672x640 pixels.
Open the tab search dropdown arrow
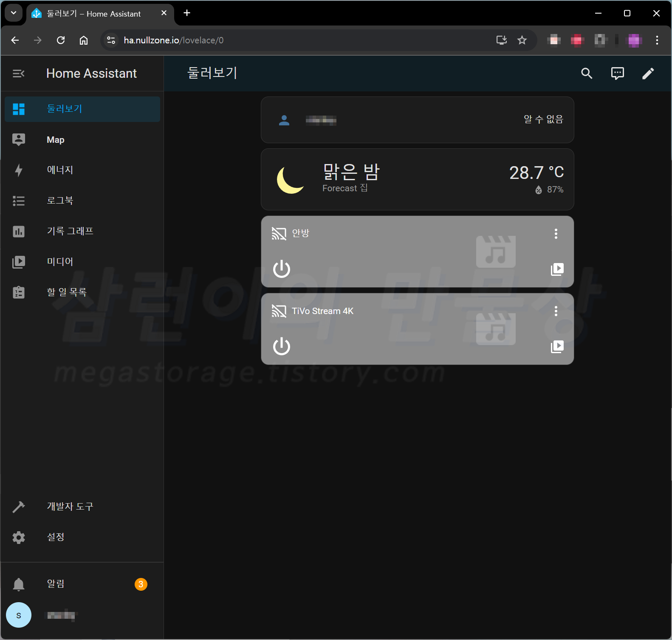pyautogui.click(x=14, y=13)
